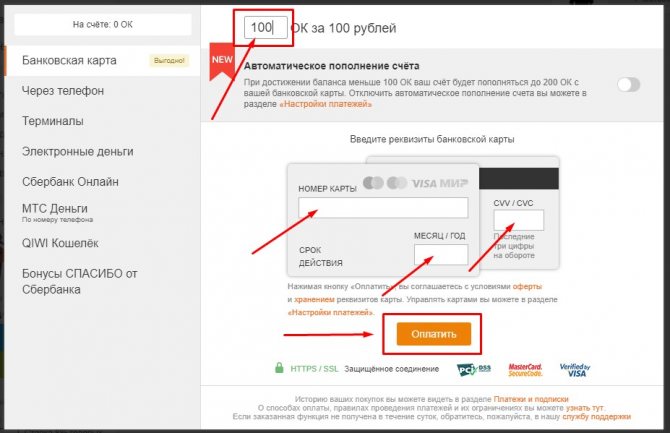Click the МИР logo on card form
Image resolution: width=670 pixels, height=433 pixels.
coord(454,183)
